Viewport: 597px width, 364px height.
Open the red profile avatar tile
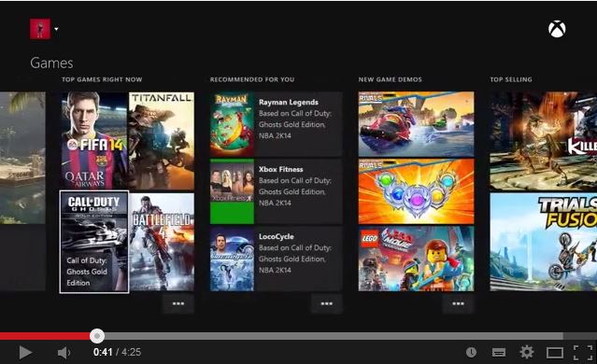pos(40,29)
